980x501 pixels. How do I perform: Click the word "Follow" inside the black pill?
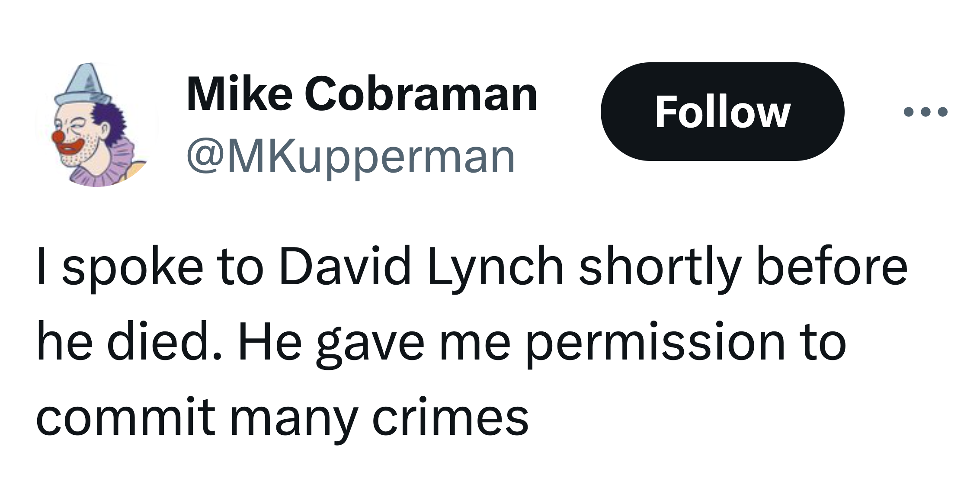click(x=722, y=112)
